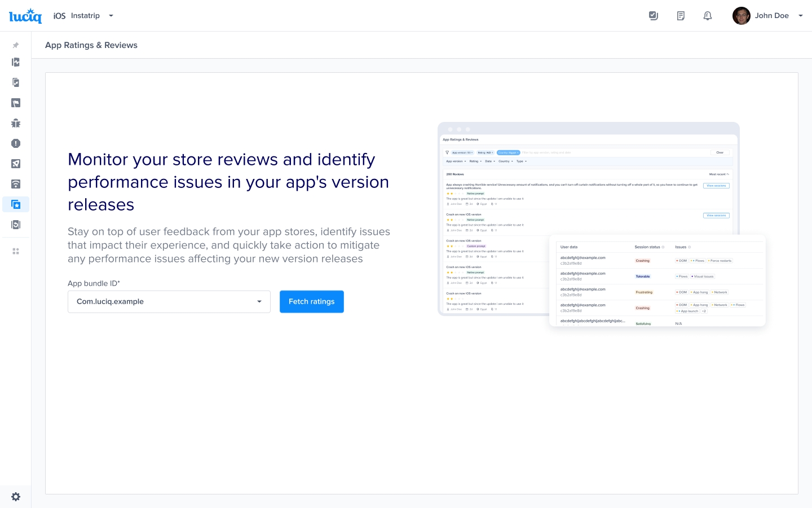Open the Wi-Fi signal icon in sidebar

[16, 184]
